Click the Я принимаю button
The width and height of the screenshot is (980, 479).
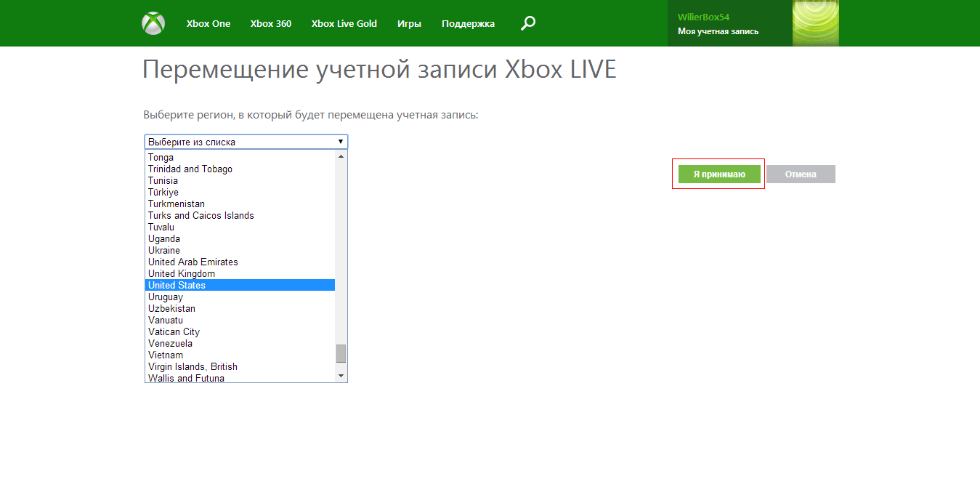pos(719,174)
